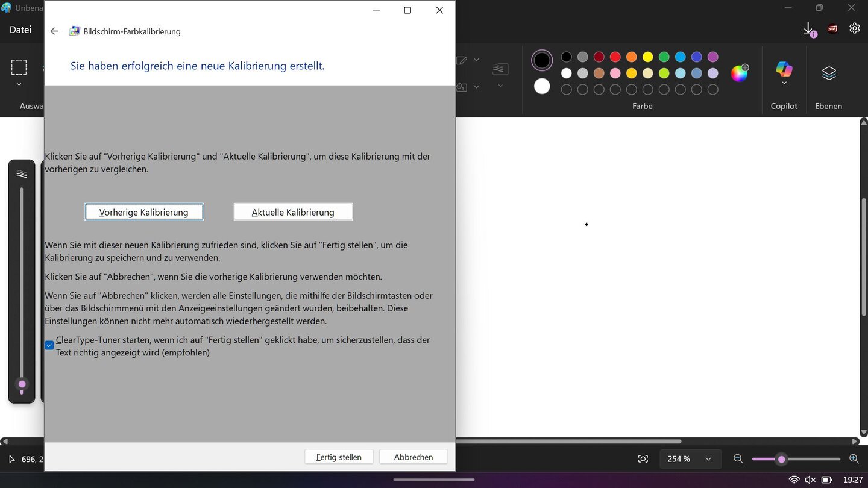Open Paint settings gear icon
This screenshot has height=488, width=868.
[854, 28]
